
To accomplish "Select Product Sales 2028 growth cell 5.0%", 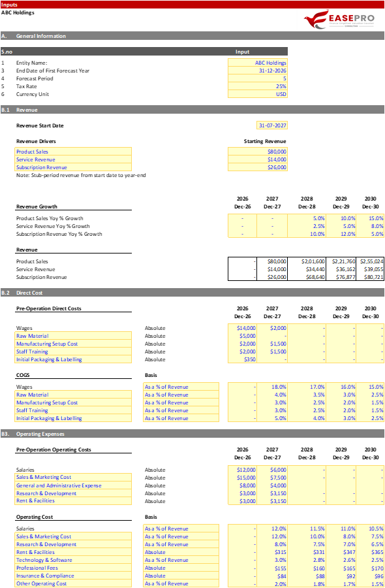I will point(306,218).
